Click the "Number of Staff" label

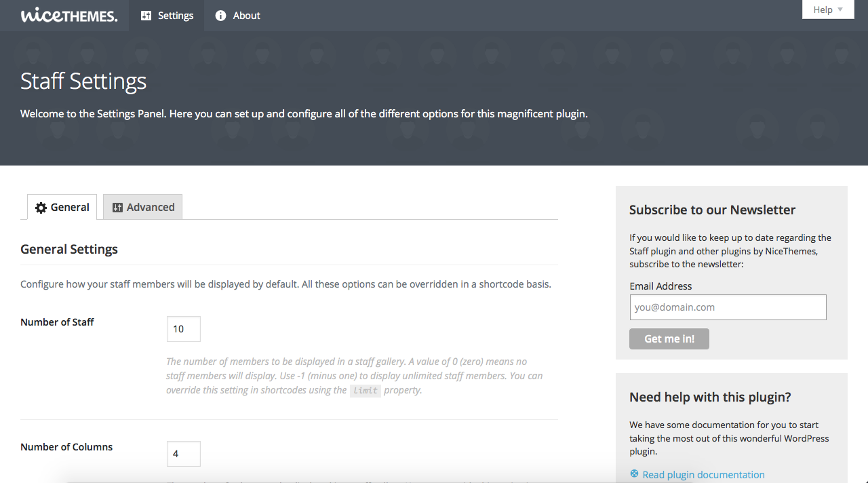pyautogui.click(x=57, y=322)
